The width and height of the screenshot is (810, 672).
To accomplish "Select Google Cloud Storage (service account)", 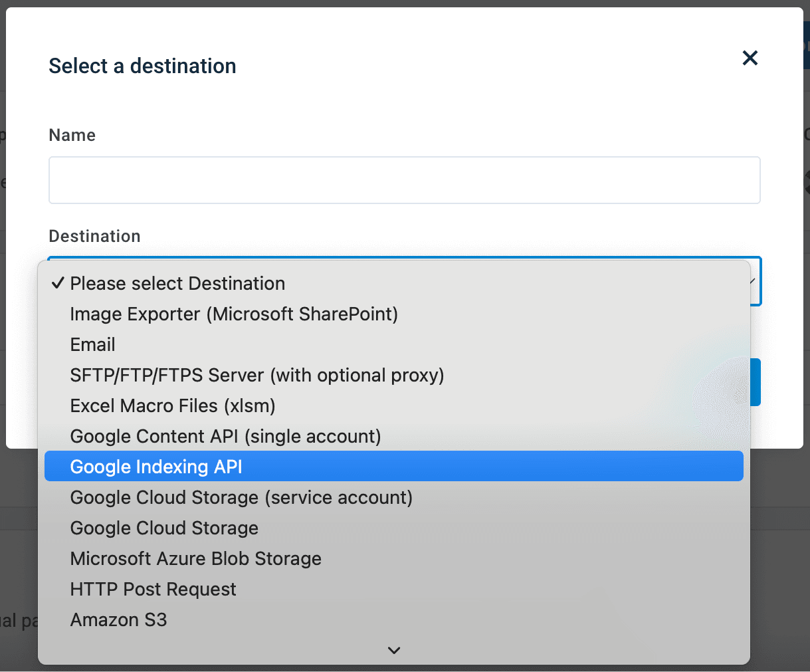I will 241,498.
